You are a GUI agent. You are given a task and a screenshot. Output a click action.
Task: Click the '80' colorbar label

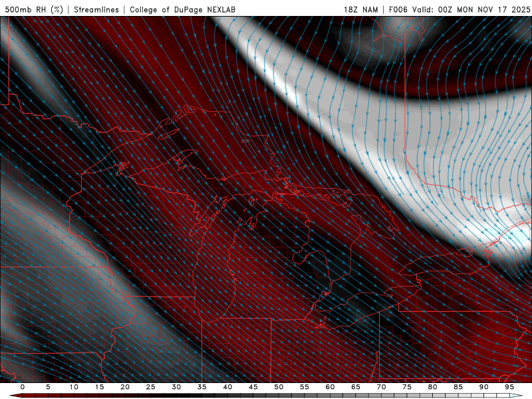pos(433,387)
